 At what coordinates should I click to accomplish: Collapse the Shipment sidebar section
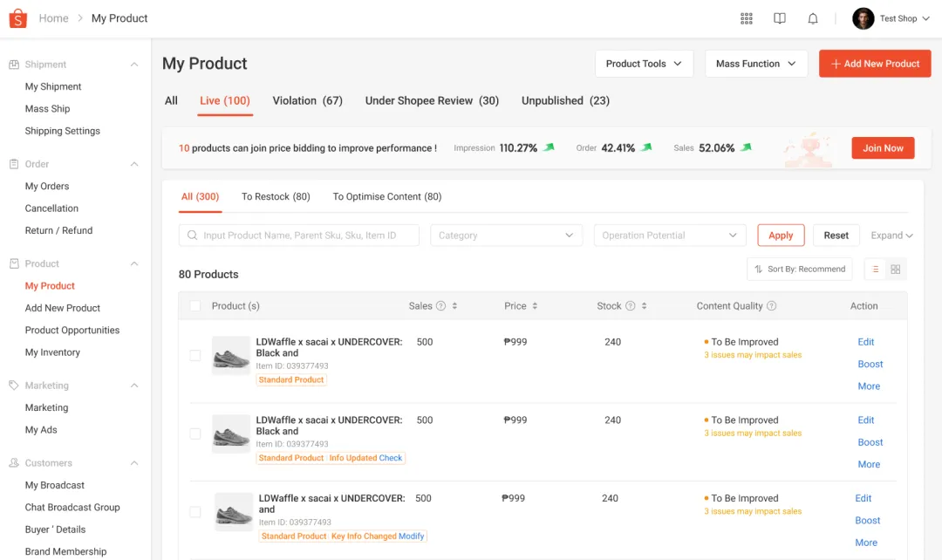tap(133, 64)
